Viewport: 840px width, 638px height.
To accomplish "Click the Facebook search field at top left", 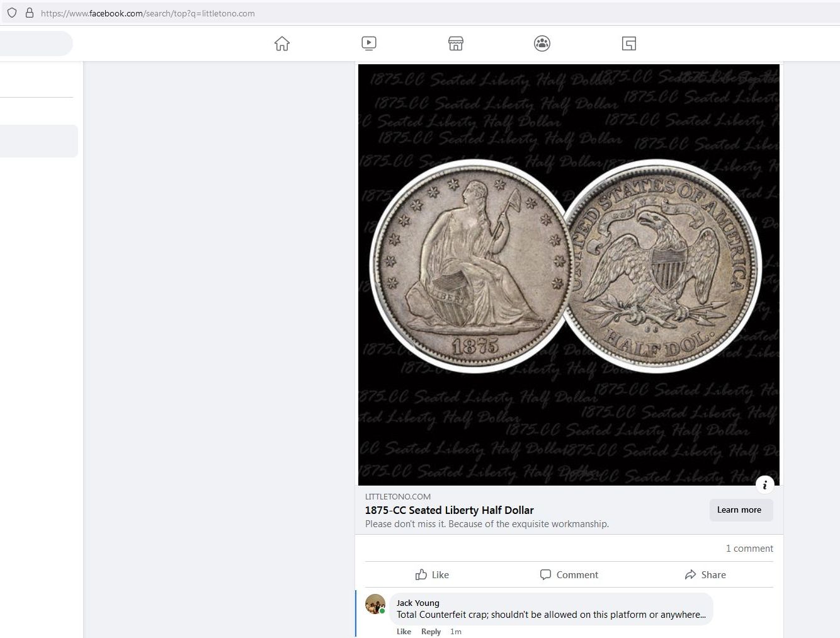I will pos(37,43).
